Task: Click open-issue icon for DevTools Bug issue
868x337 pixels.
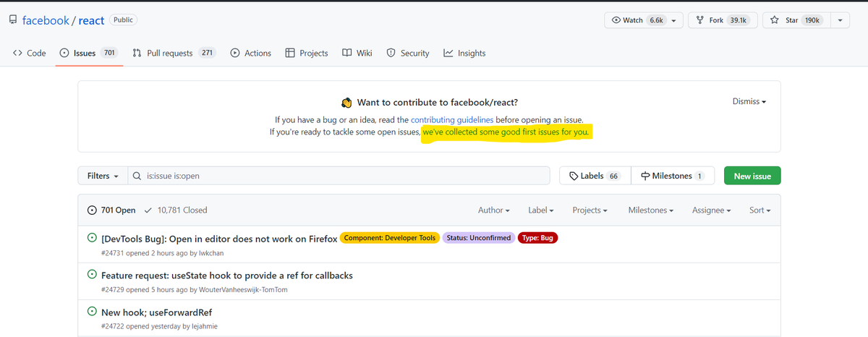Action: tap(92, 237)
